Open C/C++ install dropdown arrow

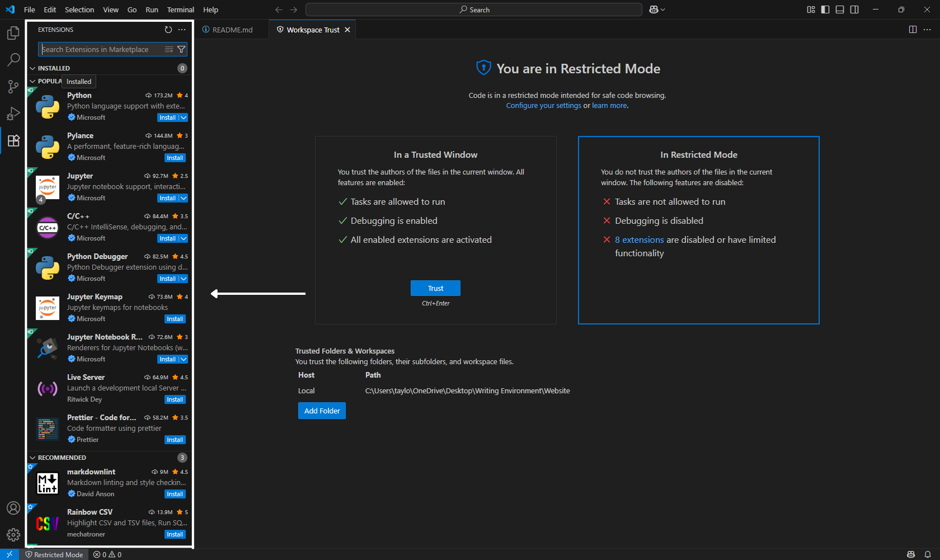point(184,238)
